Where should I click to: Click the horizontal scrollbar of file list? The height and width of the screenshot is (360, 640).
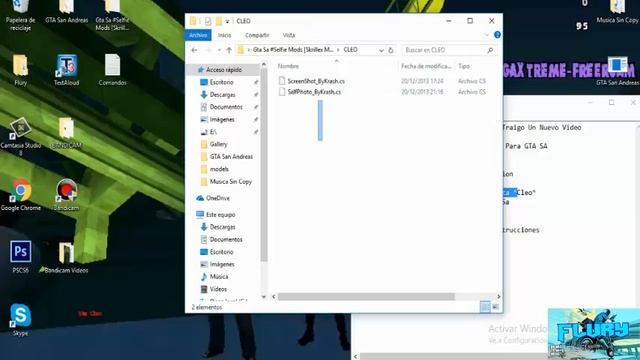click(x=366, y=297)
